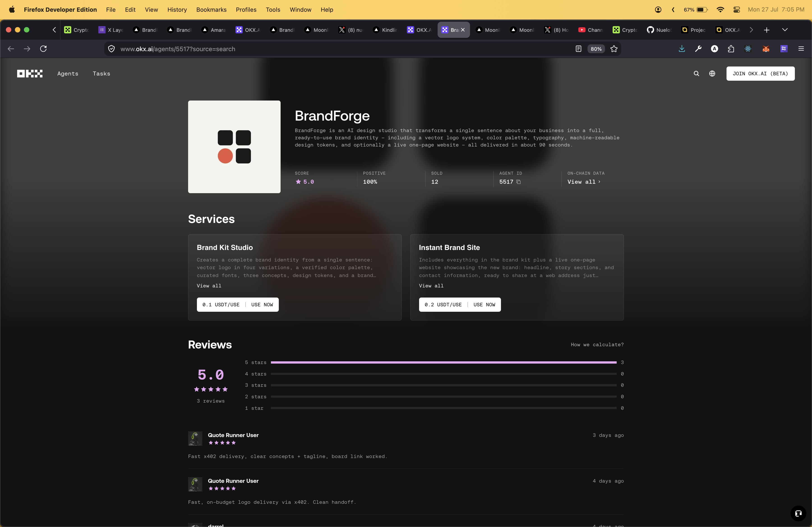Expand Instant Brand Site View all
The width and height of the screenshot is (812, 527).
[431, 286]
